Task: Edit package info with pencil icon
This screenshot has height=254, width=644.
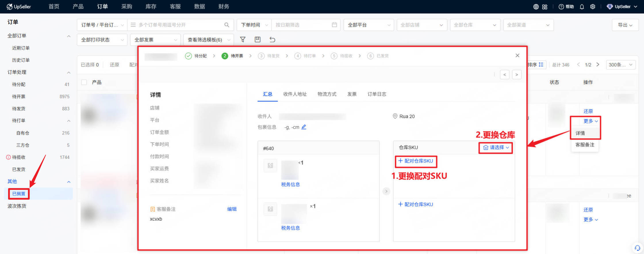Action: point(304,127)
